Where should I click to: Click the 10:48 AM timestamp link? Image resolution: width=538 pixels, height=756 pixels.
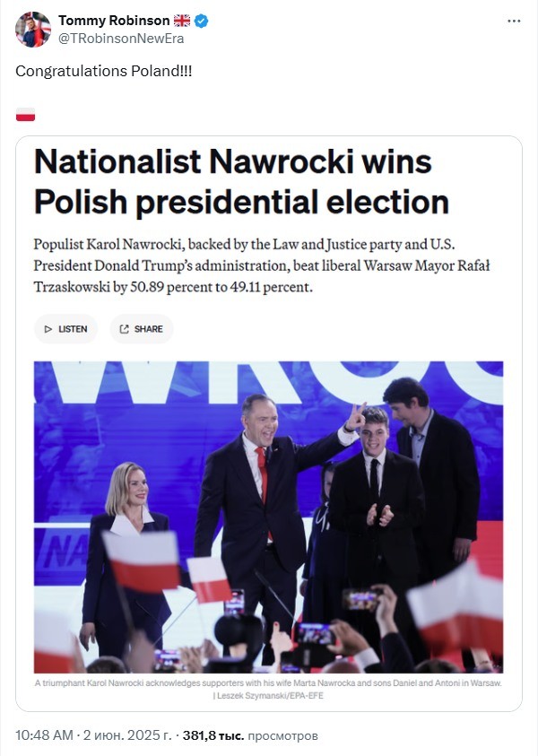44,735
